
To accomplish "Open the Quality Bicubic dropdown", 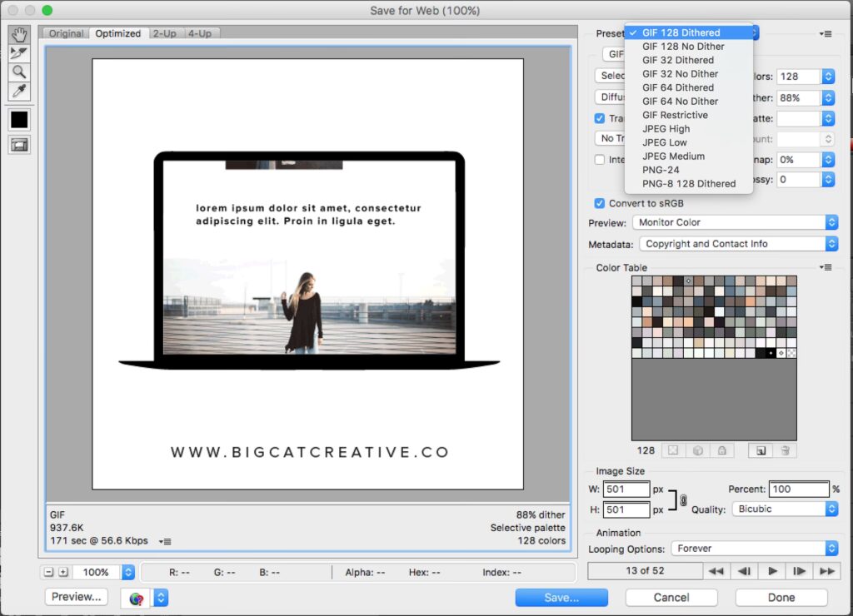I will [784, 509].
